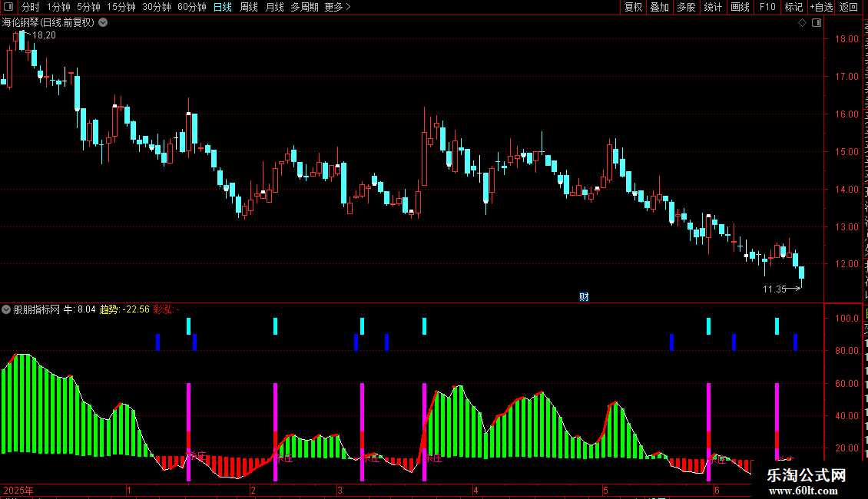
Task: Click the 财 financial marker on chart
Action: 584,297
